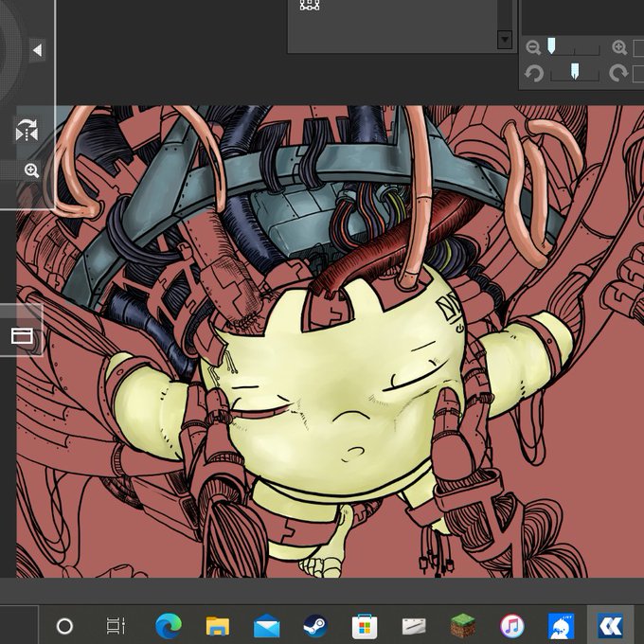The height and width of the screenshot is (644, 644).
Task: Open Task View on the taskbar
Action: point(116,626)
